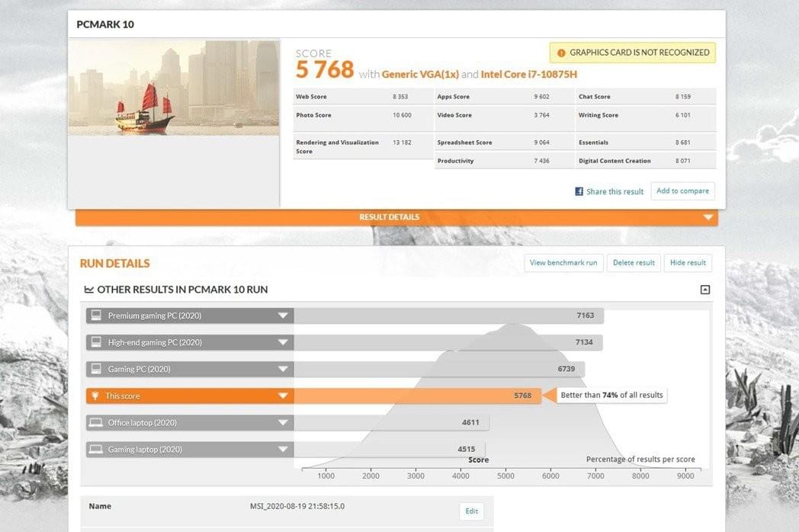Click Rendering and Visualization Score label
Viewport: 799px width, 532px height.
(337, 147)
